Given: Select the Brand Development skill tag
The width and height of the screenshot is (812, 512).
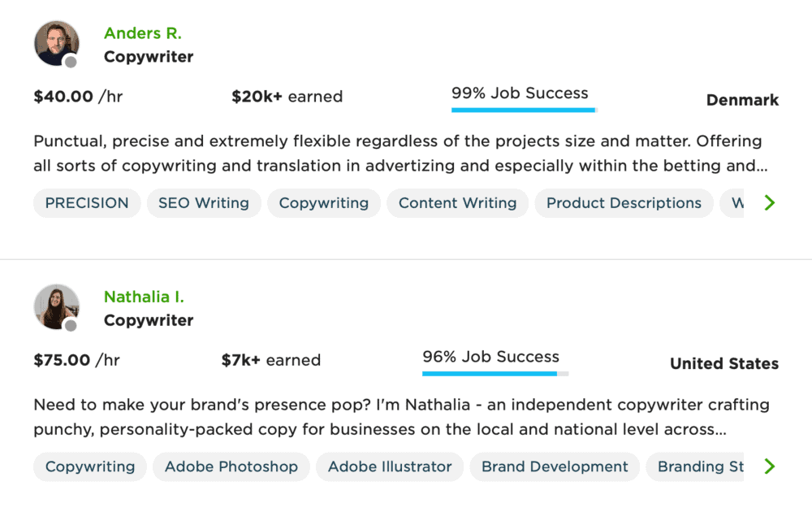Looking at the screenshot, I should point(555,466).
